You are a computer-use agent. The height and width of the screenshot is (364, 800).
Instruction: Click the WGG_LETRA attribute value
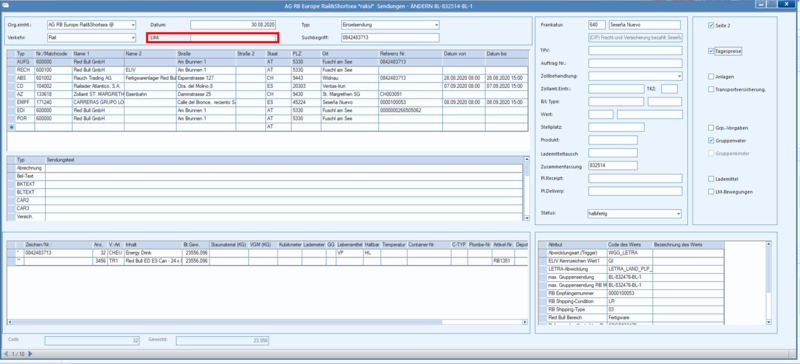point(630,253)
